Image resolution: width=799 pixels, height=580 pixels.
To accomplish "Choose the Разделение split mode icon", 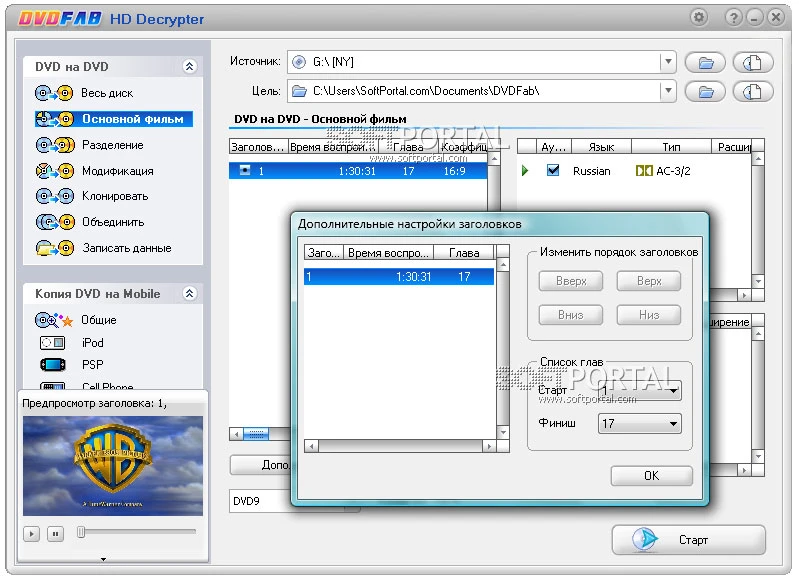I will [x=54, y=145].
